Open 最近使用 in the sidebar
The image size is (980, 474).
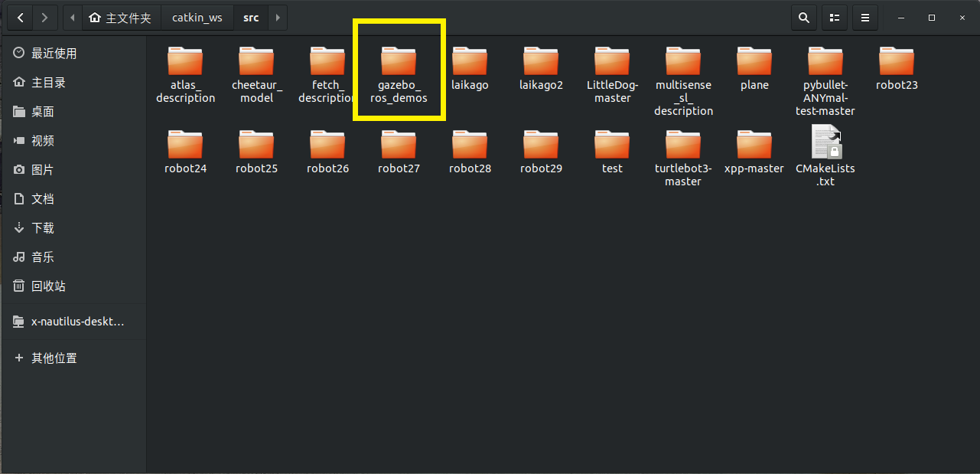point(73,54)
